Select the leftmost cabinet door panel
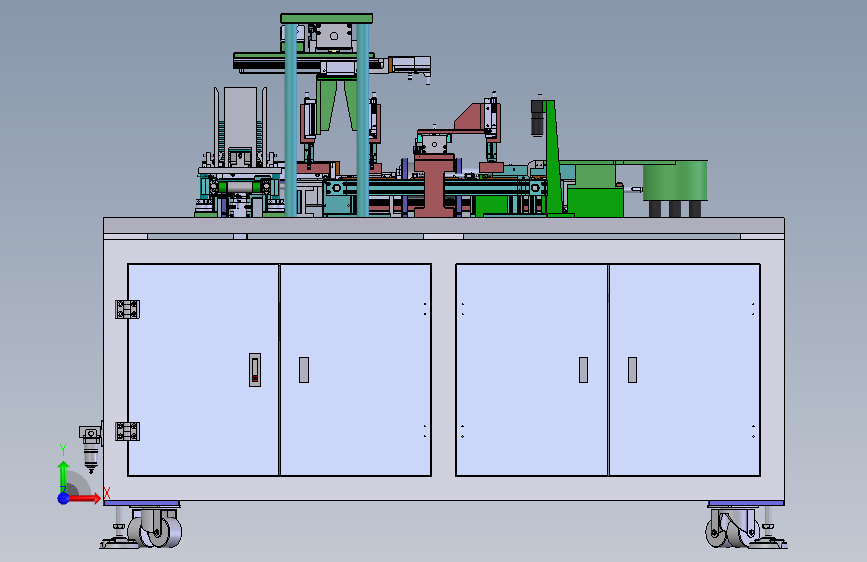Image resolution: width=867 pixels, height=562 pixels. tap(203, 370)
